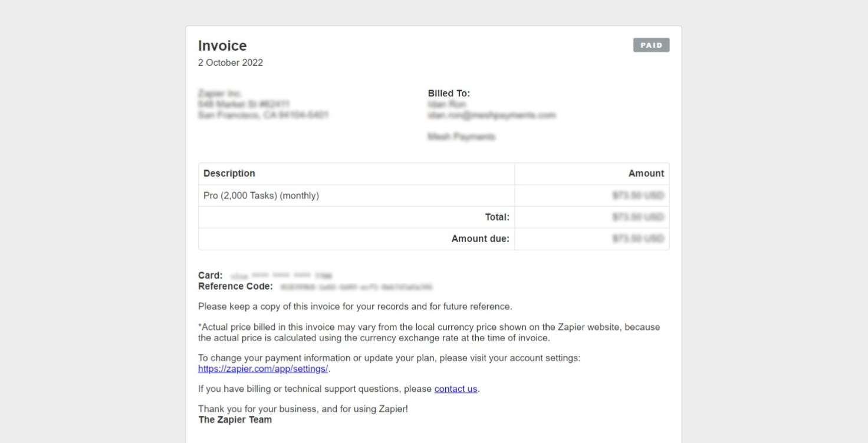This screenshot has height=443, width=868.
Task: Click The Zapier Team signature
Action: (x=235, y=419)
